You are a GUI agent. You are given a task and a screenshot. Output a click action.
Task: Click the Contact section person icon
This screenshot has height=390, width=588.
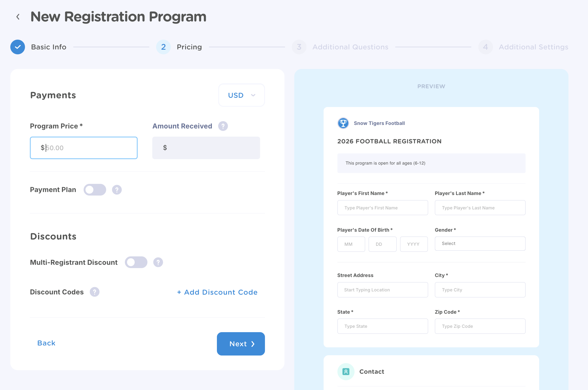click(x=346, y=372)
